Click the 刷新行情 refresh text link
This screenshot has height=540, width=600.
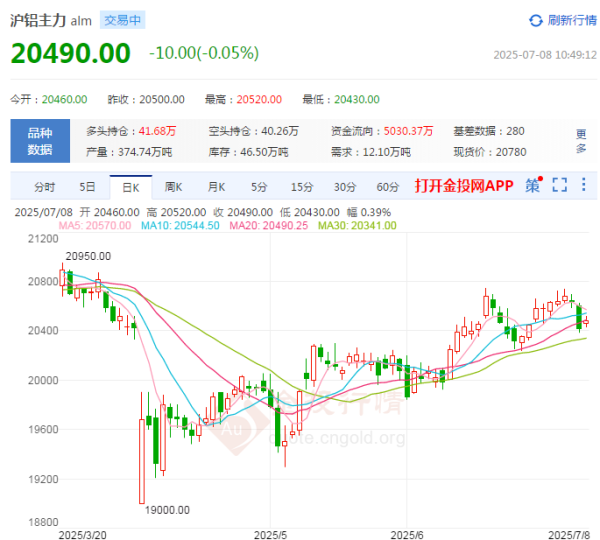[572, 20]
